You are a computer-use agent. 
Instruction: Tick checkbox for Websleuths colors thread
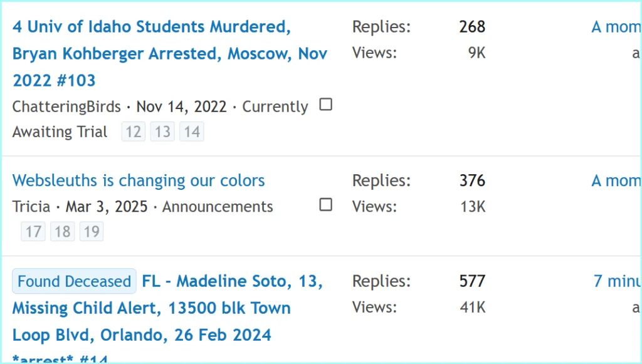click(x=325, y=205)
